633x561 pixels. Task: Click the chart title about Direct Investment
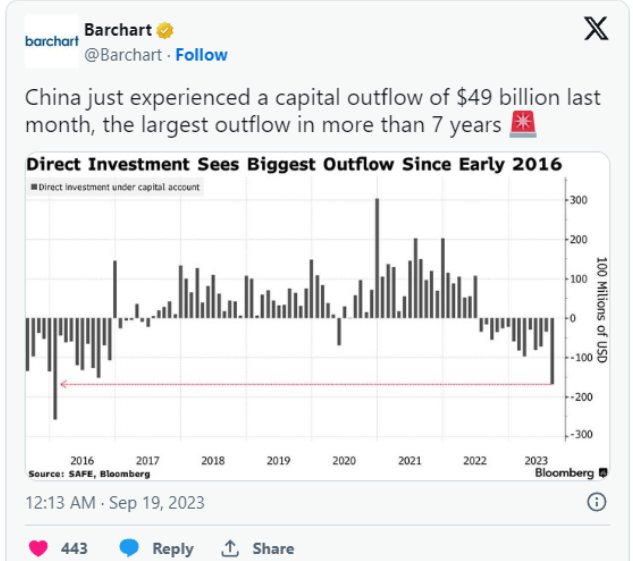[x=293, y=163]
